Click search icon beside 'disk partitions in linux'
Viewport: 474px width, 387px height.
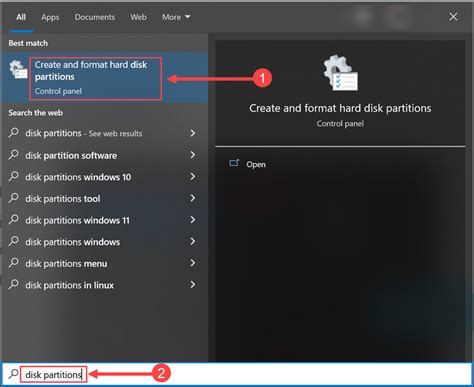[14, 285]
